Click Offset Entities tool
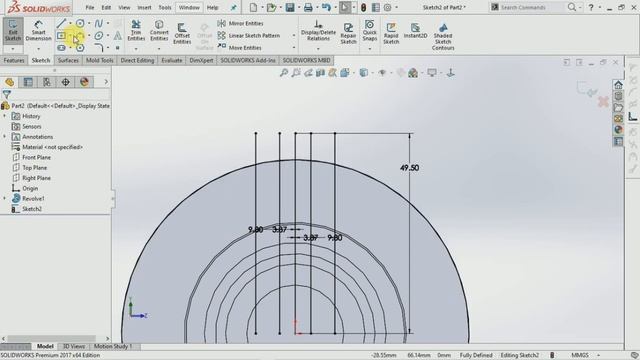Viewport: 640px width, 360px height. point(182,33)
